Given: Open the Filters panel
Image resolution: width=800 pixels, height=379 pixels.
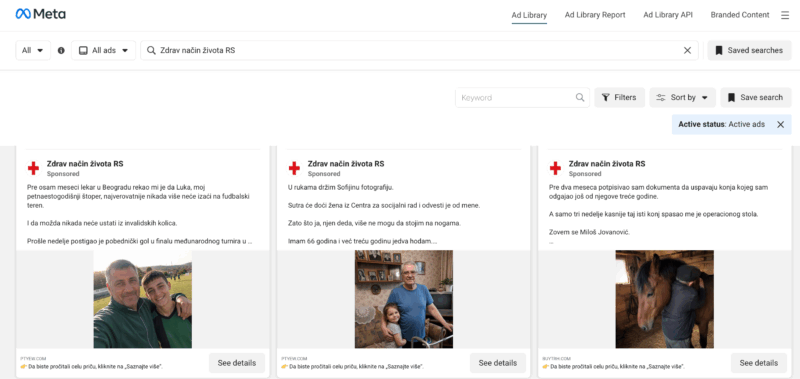Looking at the screenshot, I should pyautogui.click(x=619, y=97).
